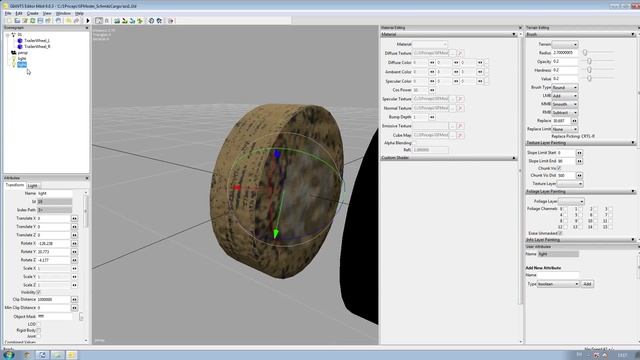Open the Edit menu

tap(19, 13)
